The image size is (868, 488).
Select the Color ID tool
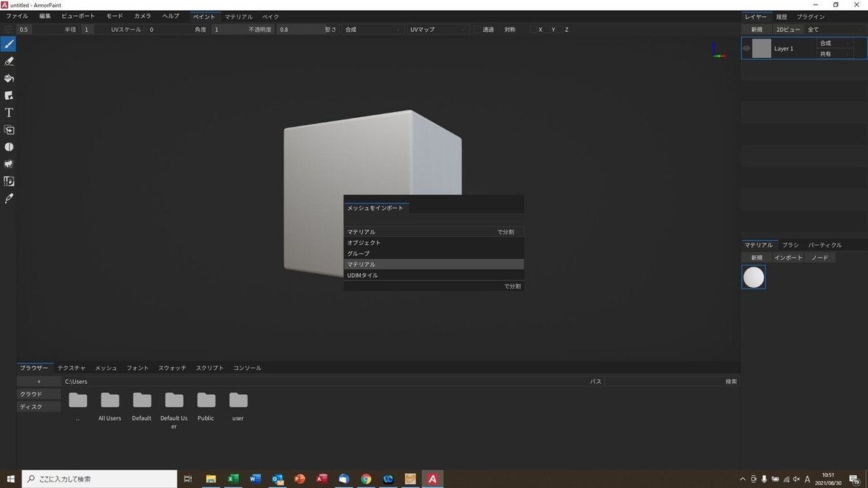pyautogui.click(x=9, y=181)
